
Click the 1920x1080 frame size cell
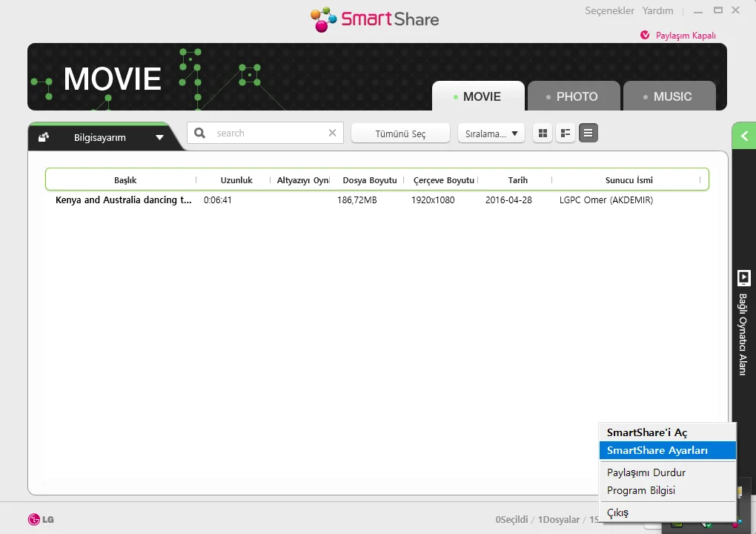click(433, 200)
